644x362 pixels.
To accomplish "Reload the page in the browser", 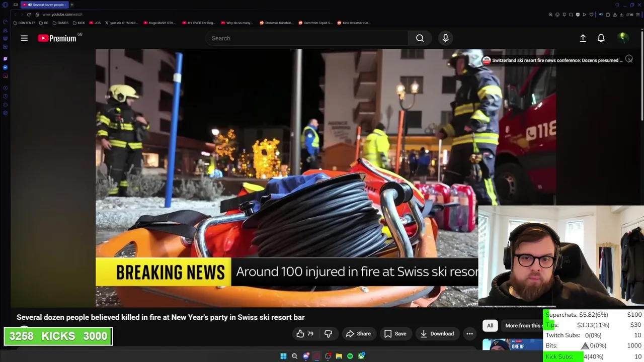I will pyautogui.click(x=29, y=15).
